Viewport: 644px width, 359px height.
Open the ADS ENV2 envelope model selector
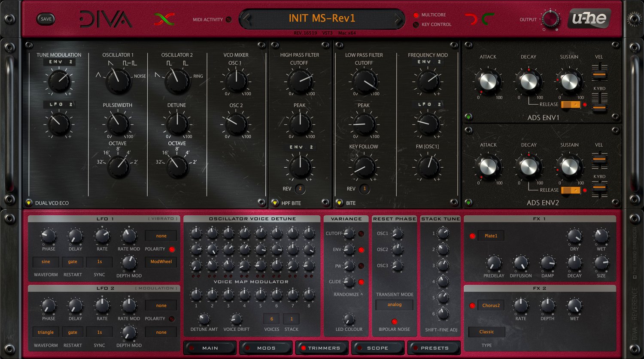point(468,202)
